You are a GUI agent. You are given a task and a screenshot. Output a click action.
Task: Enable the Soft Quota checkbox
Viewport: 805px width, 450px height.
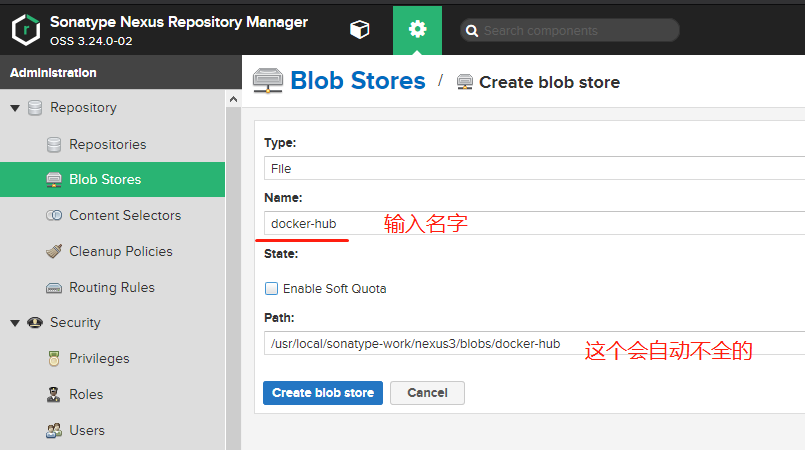271,289
